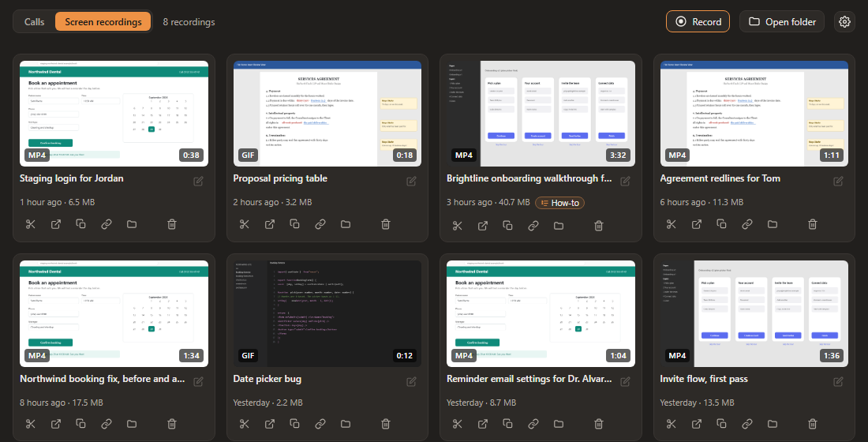Click the Open folder button
This screenshot has height=442, width=868.
coord(782,21)
